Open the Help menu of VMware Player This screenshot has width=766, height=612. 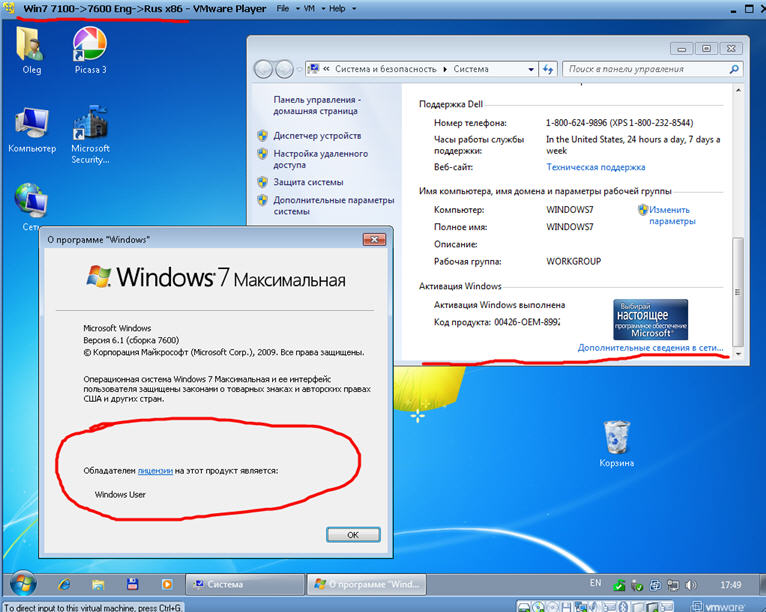coord(337,8)
